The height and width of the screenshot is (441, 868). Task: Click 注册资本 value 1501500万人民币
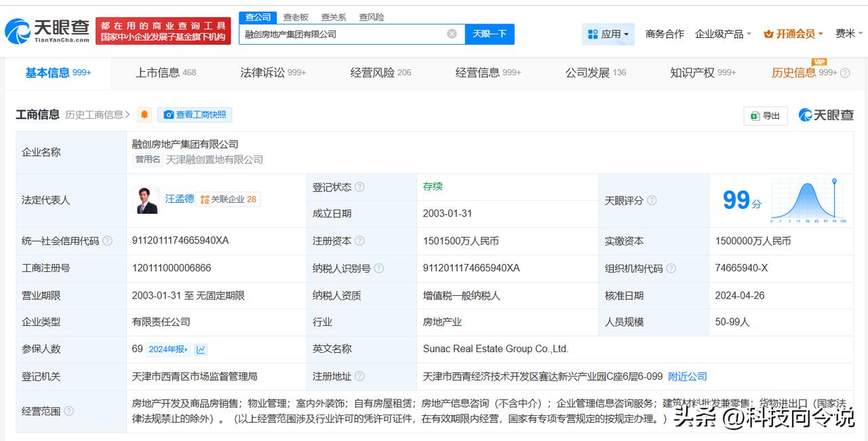[461, 241]
